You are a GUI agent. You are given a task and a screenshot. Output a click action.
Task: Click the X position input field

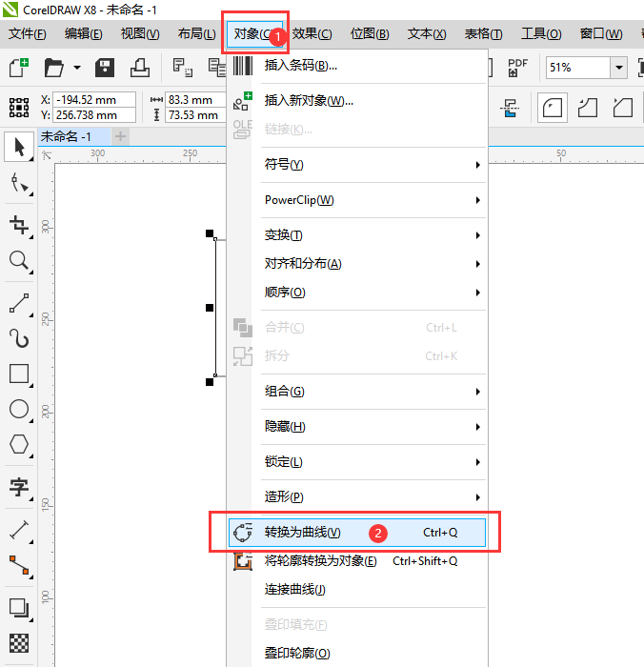pos(94,100)
